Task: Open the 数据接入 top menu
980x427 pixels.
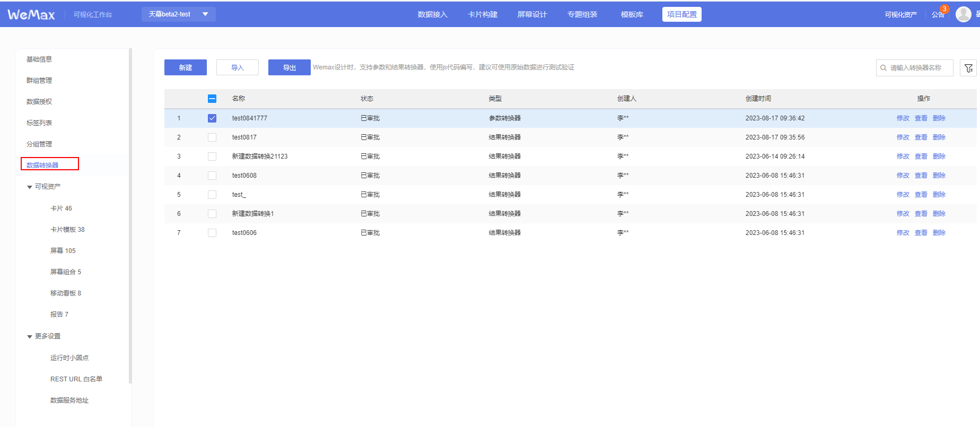Action: pyautogui.click(x=432, y=14)
